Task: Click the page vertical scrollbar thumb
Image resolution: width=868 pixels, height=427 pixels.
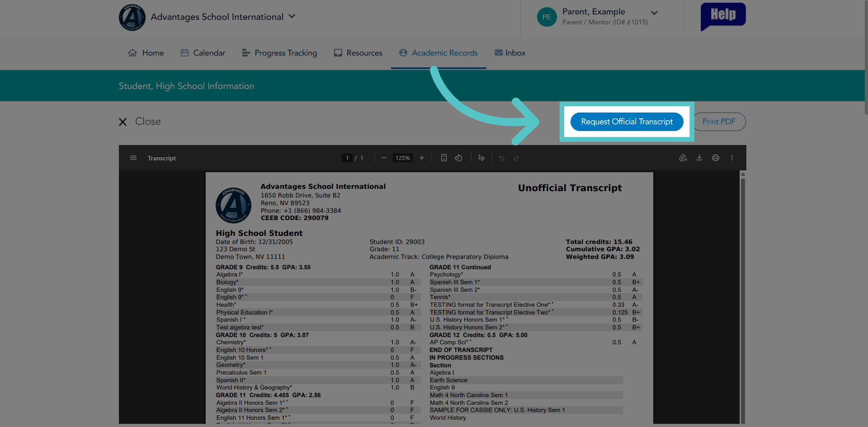Action: pyautogui.click(x=865, y=58)
